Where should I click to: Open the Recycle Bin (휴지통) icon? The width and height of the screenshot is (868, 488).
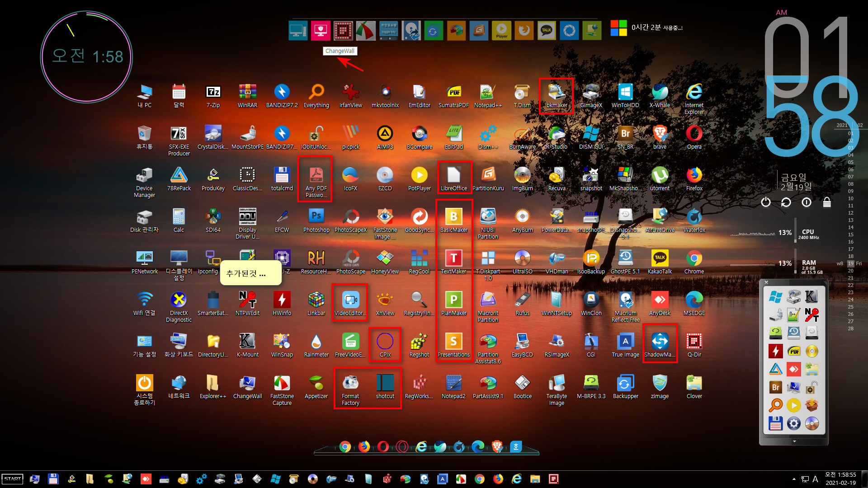[x=144, y=137]
